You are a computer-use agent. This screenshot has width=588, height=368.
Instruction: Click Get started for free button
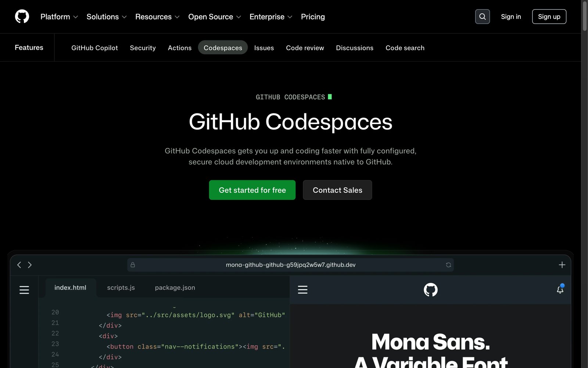[x=252, y=190]
